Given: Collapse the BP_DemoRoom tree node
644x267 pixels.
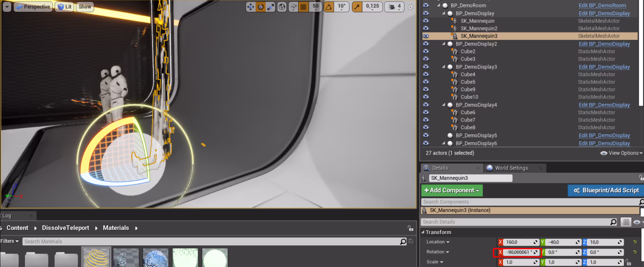Looking at the screenshot, I should [439, 5].
